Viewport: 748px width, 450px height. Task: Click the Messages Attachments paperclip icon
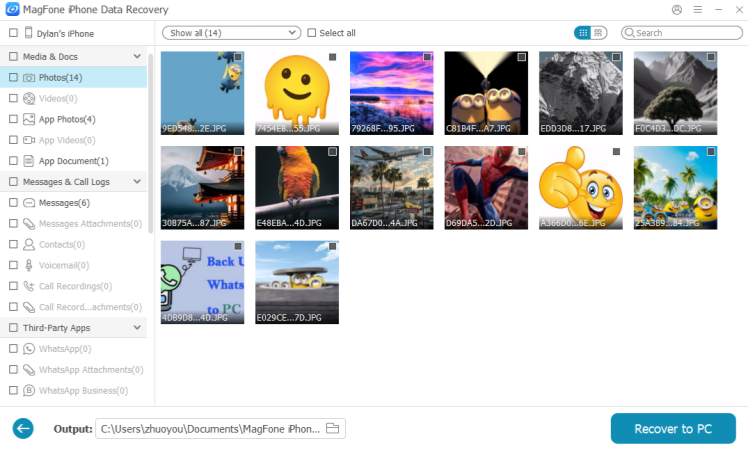tap(29, 223)
